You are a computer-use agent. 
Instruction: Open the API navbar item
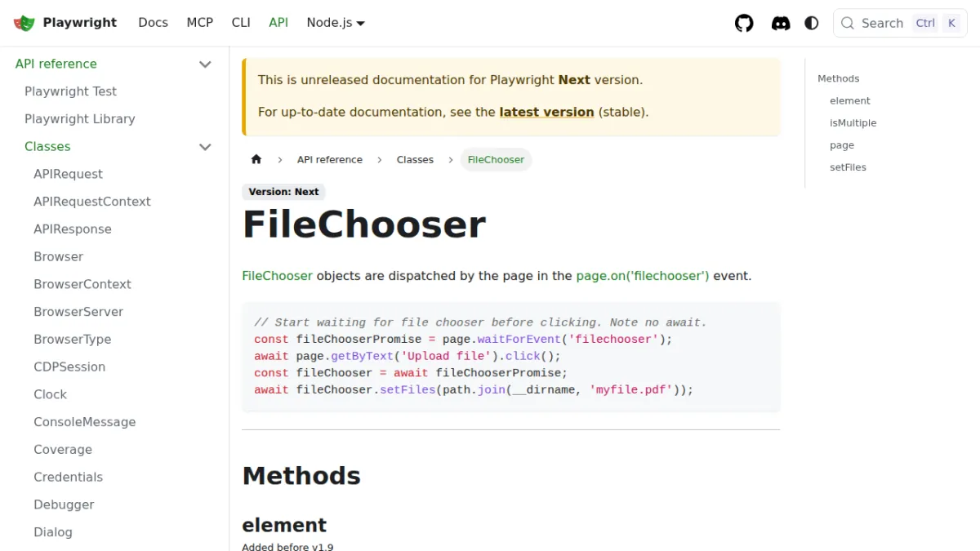coord(278,23)
